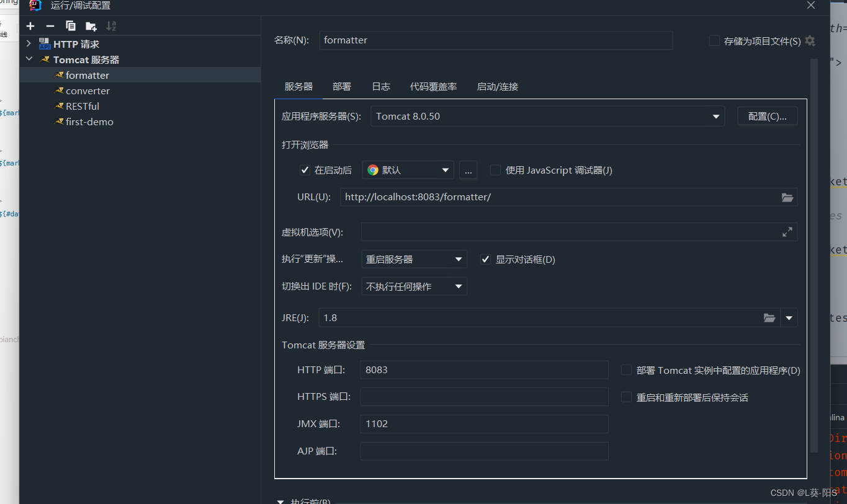This screenshot has height=504, width=847.
Task: Click the Tomcat server group icon
Action: coord(45,60)
